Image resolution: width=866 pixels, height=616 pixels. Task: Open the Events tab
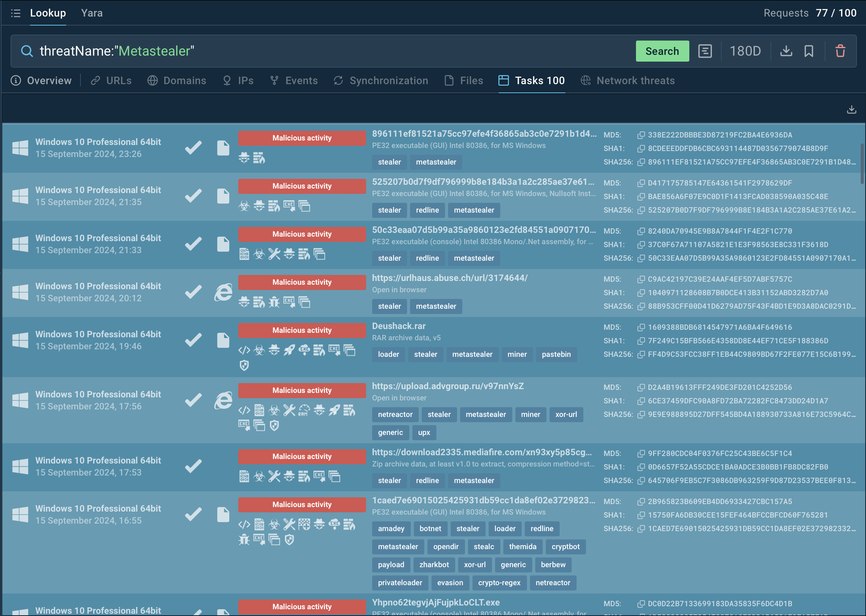tap(294, 80)
